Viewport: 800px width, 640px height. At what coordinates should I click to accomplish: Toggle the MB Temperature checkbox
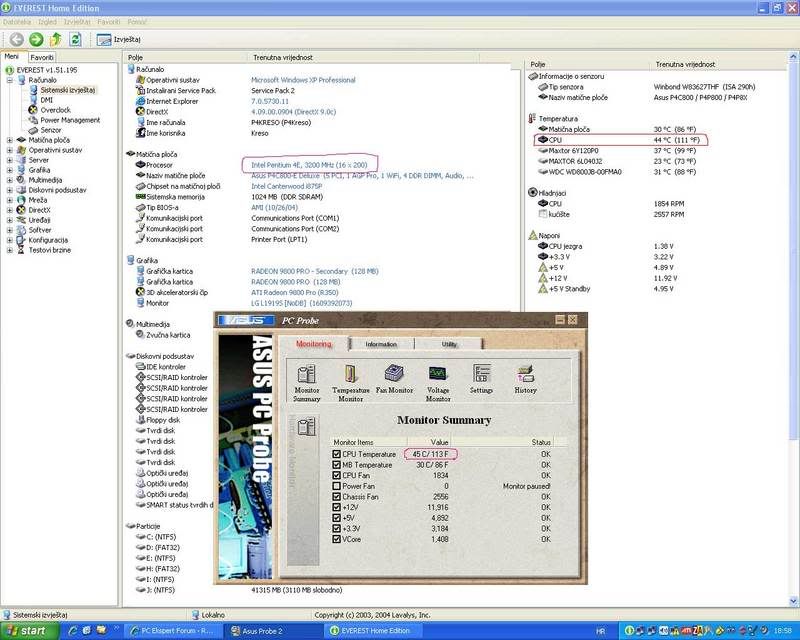[x=336, y=465]
